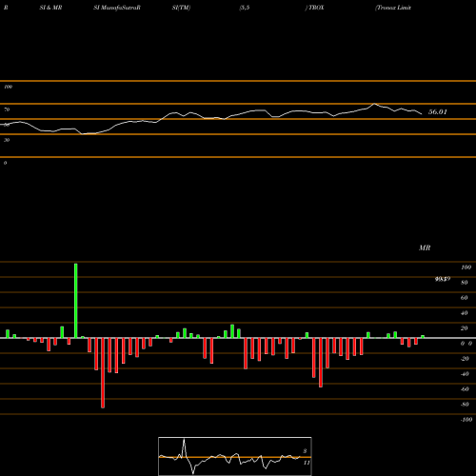Click the 40 label on MR axis

pyautogui.click(x=465, y=313)
